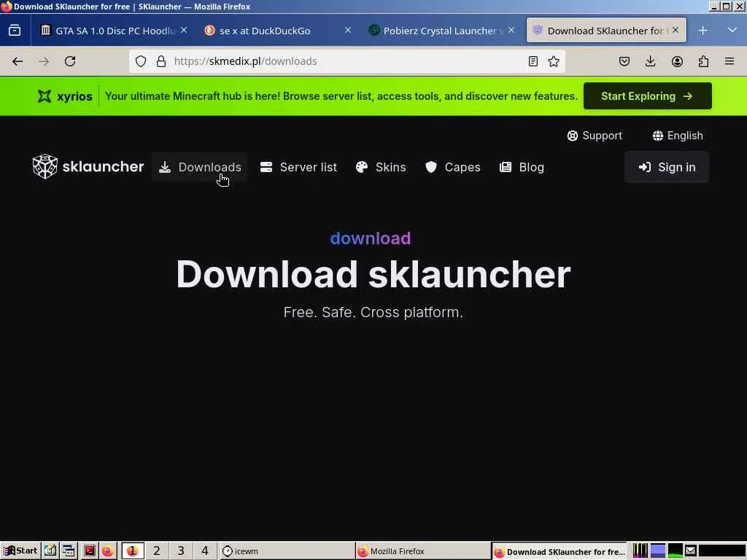The height and width of the screenshot is (560, 747).
Task: Open the Capes nav item
Action: pos(452,167)
